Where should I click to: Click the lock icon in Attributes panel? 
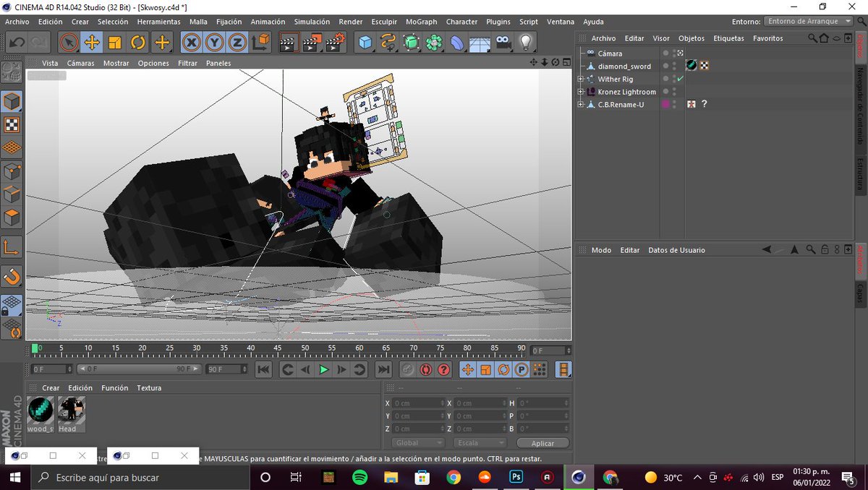(825, 250)
